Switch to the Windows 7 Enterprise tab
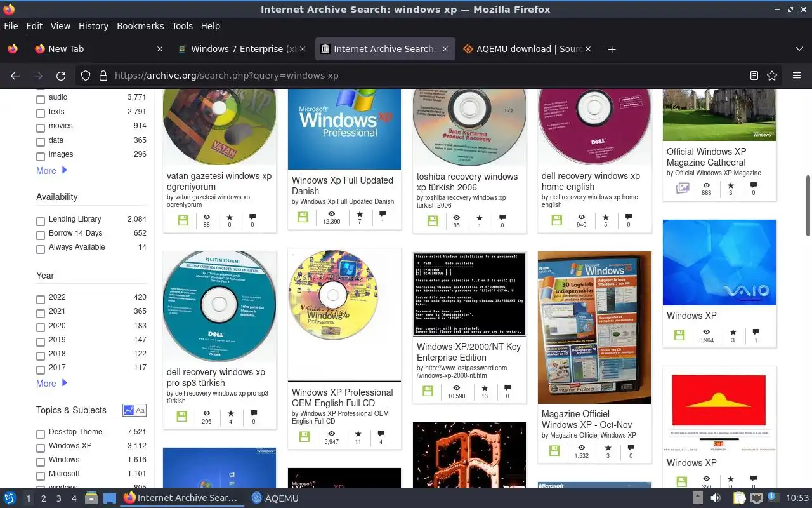The height and width of the screenshot is (508, 812). tap(241, 49)
